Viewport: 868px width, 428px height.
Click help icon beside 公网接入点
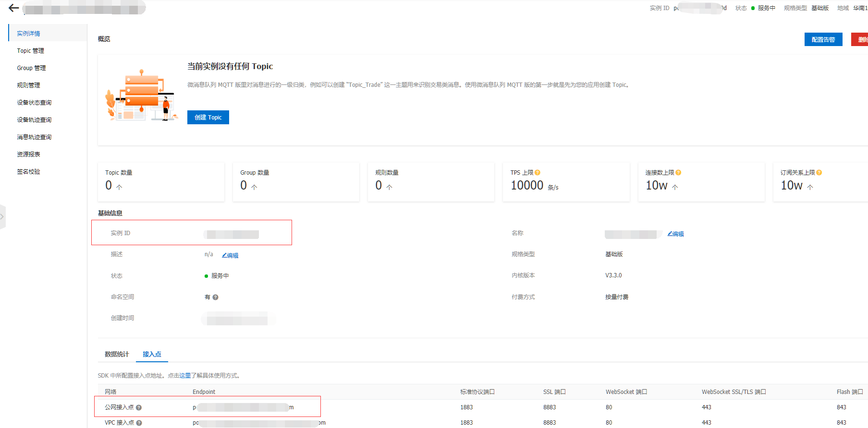coord(139,408)
